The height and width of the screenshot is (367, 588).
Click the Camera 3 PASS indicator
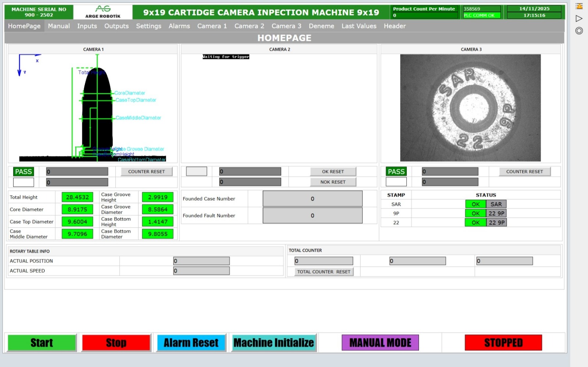coord(396,172)
